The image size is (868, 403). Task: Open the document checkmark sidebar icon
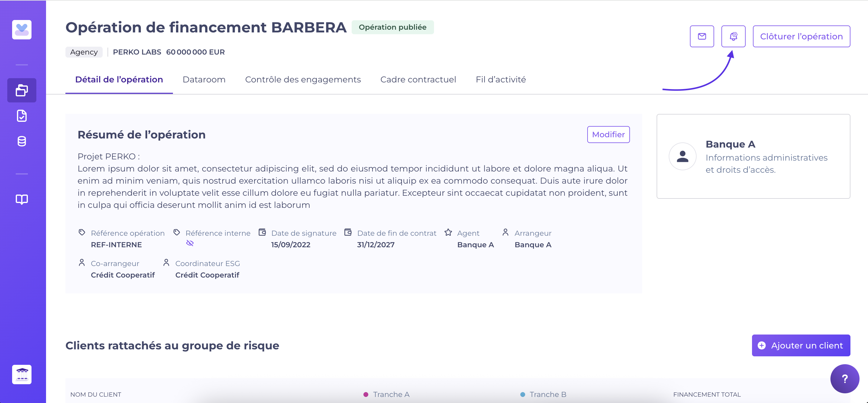[x=22, y=116]
